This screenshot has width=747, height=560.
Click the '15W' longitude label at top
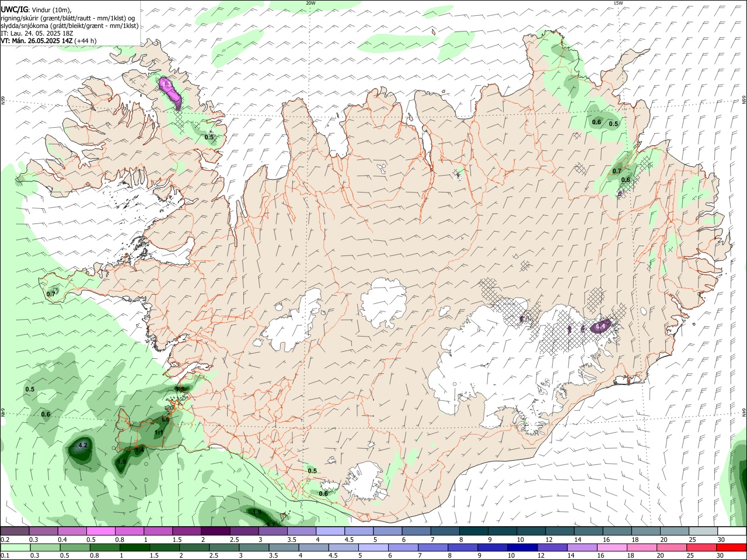click(618, 3)
